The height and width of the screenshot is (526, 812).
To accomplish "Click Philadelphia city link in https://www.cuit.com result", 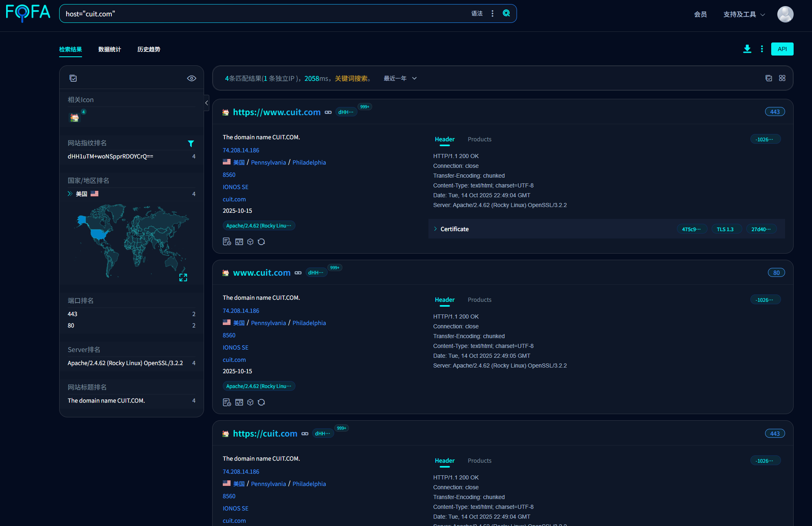I will (x=309, y=163).
